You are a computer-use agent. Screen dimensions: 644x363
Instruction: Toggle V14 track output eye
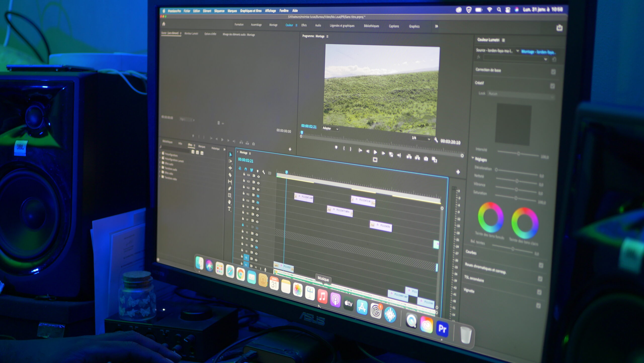[x=258, y=176]
